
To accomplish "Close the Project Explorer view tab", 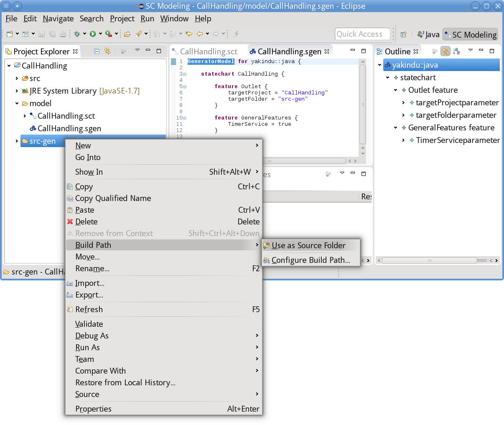I will click(x=75, y=51).
